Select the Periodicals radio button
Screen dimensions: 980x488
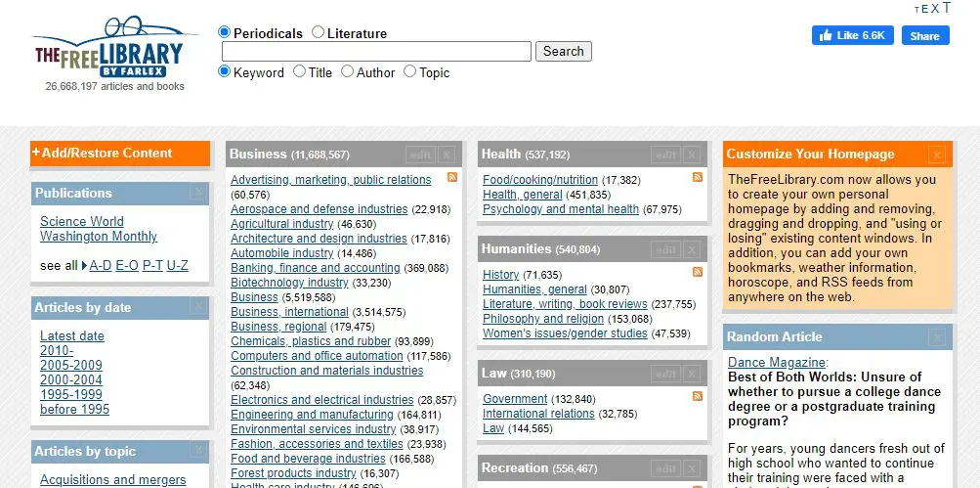point(224,32)
